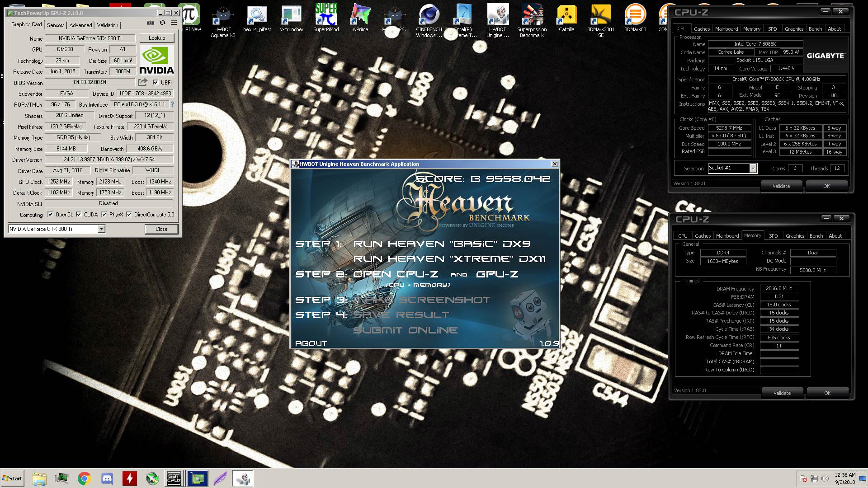Launch Superposition Benchmark from desktop
Screen dimensions: 868x488
click(532, 20)
